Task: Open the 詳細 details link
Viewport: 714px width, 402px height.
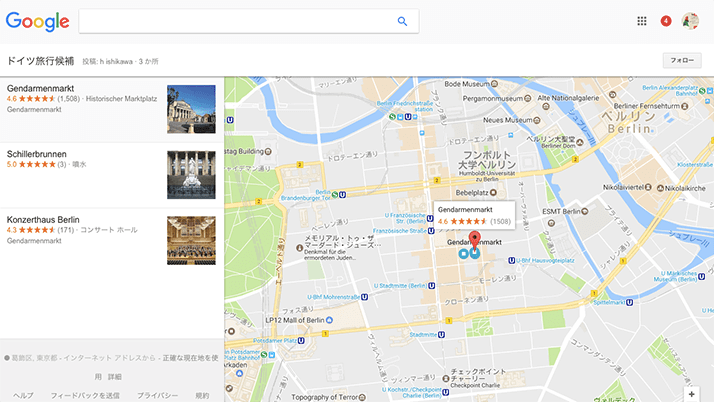Action: (115, 377)
